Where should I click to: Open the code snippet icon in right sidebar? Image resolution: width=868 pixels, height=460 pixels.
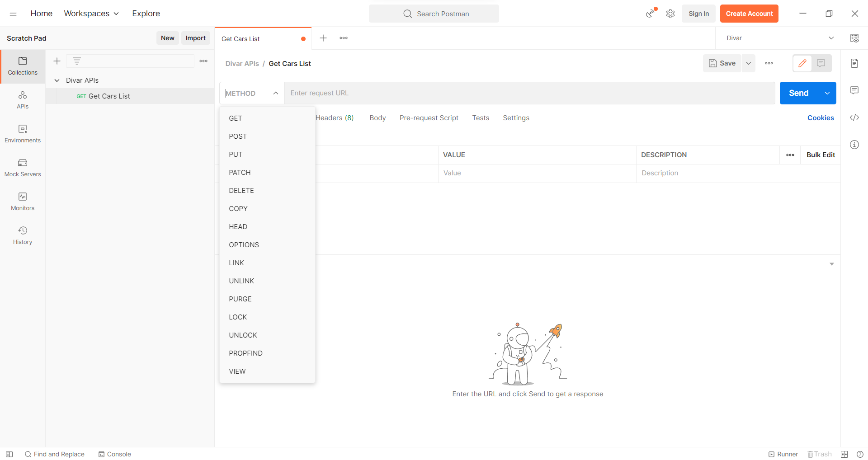(854, 117)
